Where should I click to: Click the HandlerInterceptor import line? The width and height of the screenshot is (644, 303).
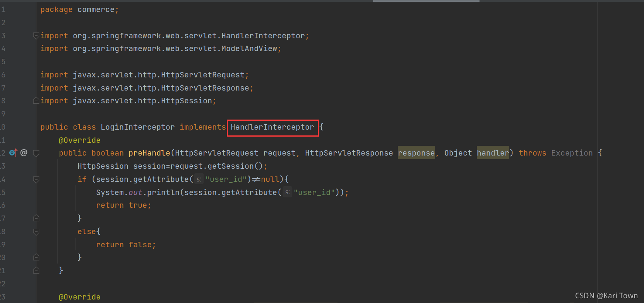(x=175, y=36)
